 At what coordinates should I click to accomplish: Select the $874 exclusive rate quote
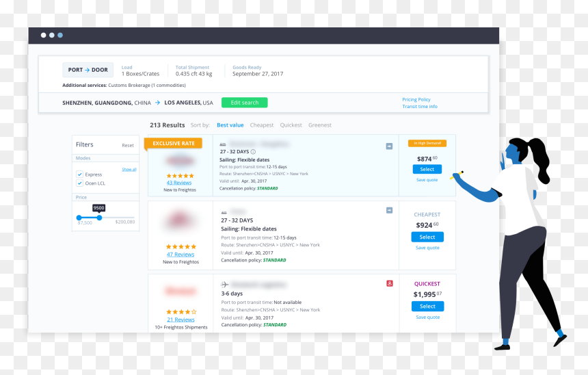point(427,169)
